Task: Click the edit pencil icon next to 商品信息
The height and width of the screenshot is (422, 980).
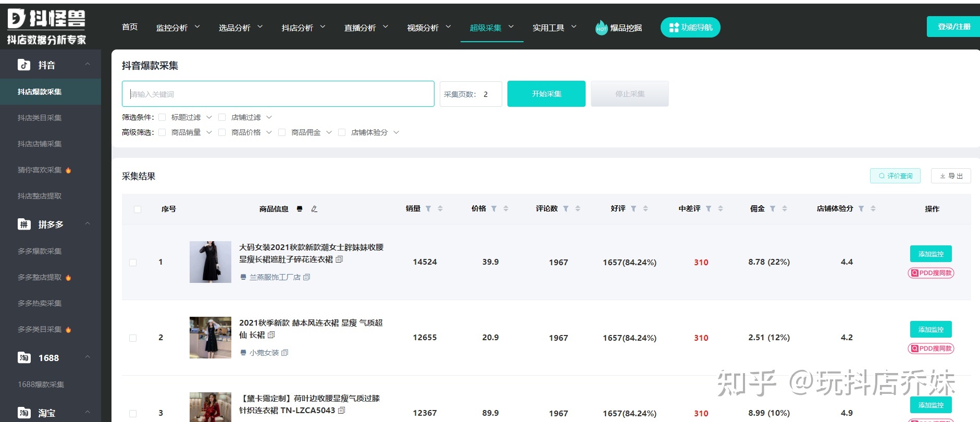Action: tap(314, 209)
